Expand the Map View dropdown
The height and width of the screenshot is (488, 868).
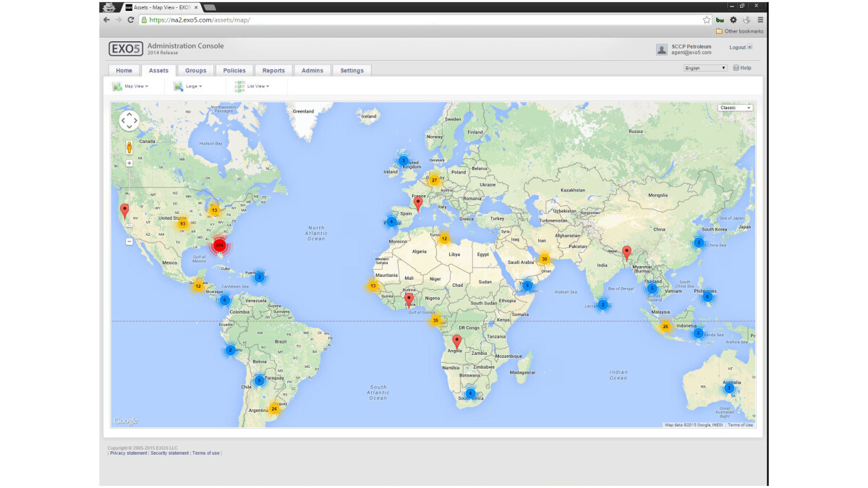pyautogui.click(x=131, y=86)
